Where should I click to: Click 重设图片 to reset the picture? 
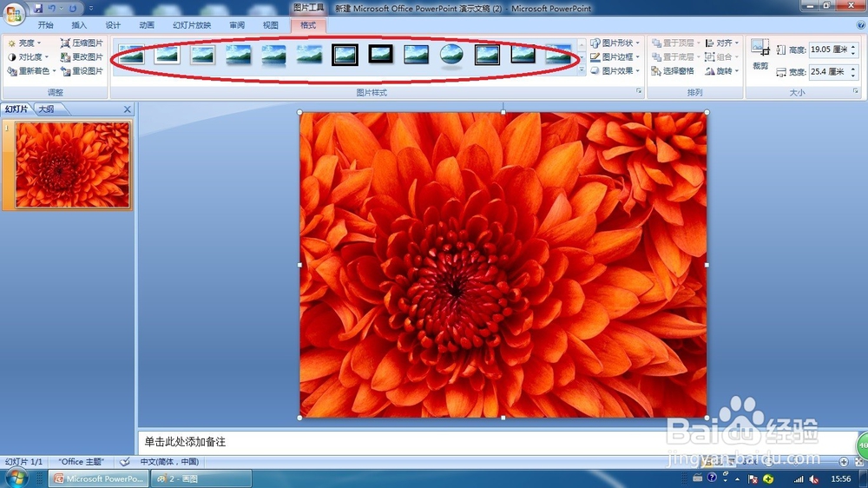[x=82, y=71]
